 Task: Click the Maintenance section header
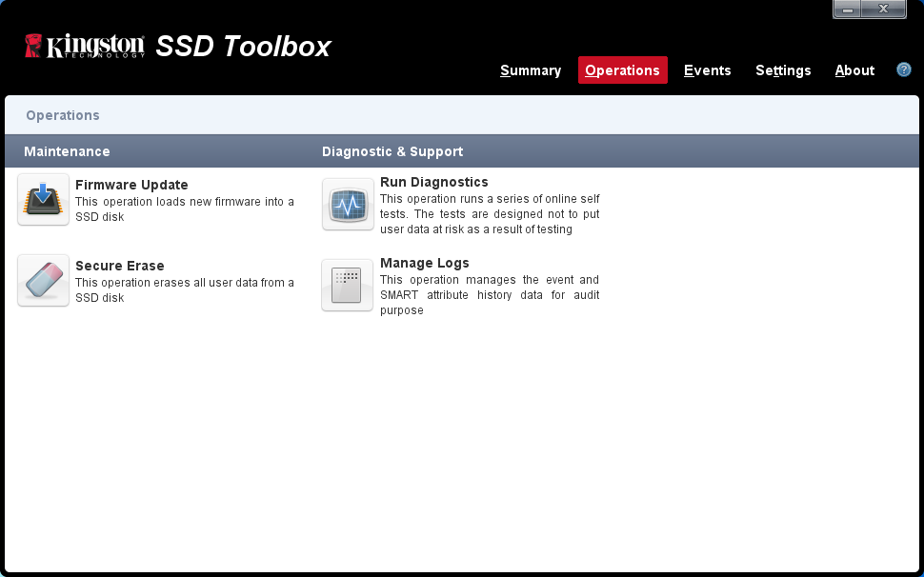point(67,151)
